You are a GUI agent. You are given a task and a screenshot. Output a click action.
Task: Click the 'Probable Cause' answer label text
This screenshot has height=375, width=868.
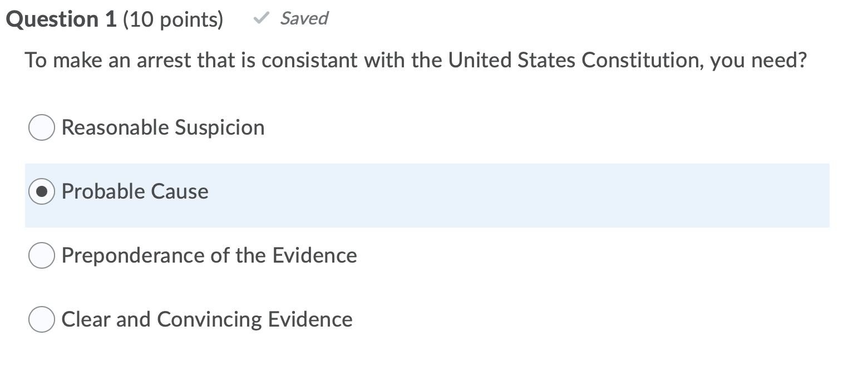coord(135,191)
